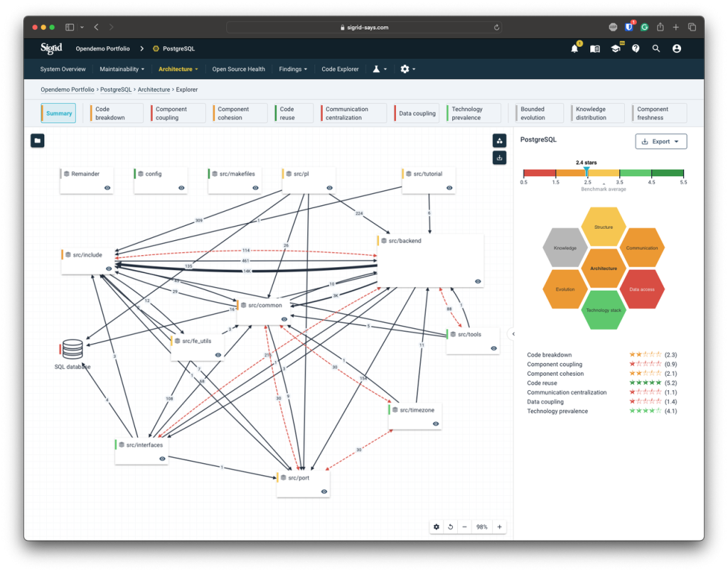
Task: Toggle visibility eye on src/pl
Action: coord(330,188)
